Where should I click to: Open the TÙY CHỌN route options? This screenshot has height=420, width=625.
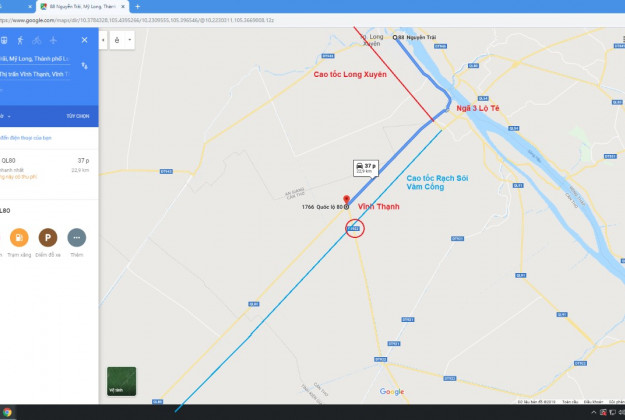click(78, 116)
